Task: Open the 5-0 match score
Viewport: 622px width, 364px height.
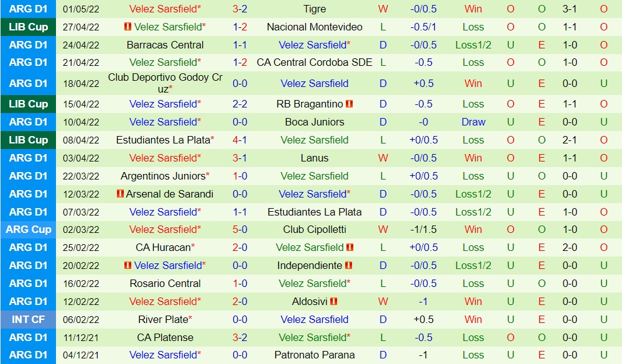Action: [239, 229]
